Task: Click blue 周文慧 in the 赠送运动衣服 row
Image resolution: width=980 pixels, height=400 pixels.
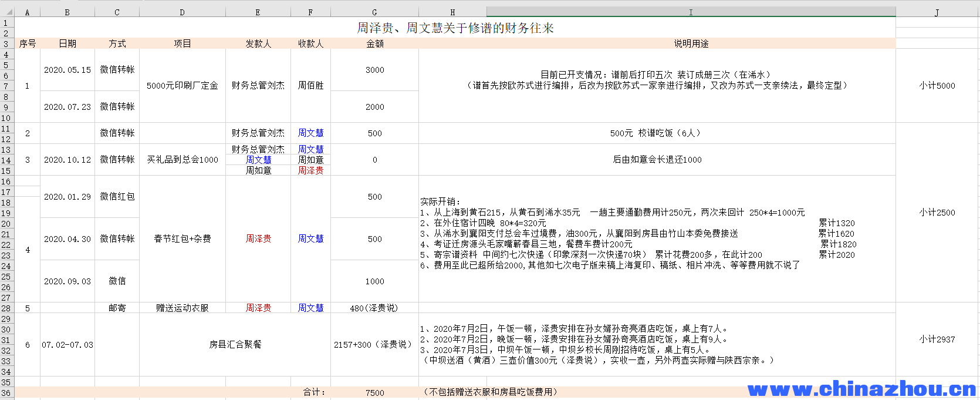Action: coord(310,308)
